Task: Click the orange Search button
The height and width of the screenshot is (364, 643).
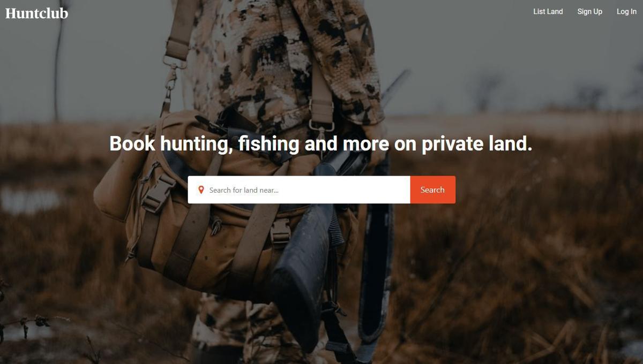Action: [x=432, y=189]
